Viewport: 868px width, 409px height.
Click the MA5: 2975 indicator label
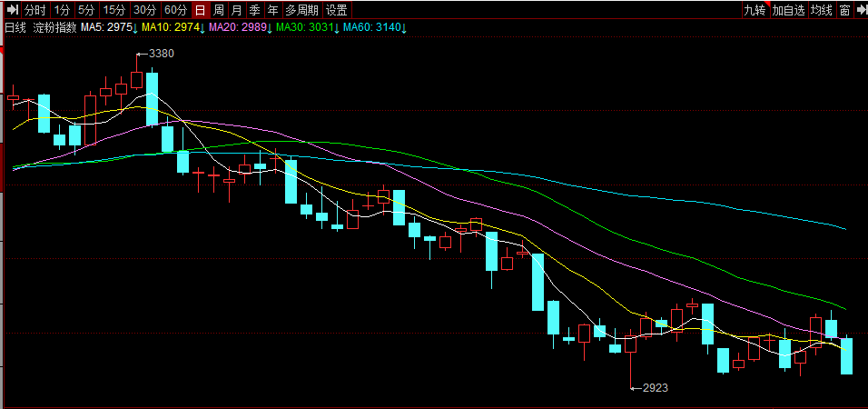106,27
